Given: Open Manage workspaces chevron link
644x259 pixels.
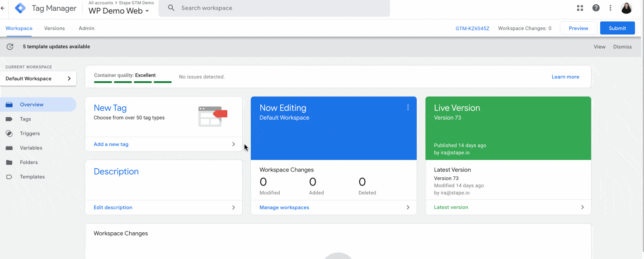Looking at the screenshot, I should point(408,208).
